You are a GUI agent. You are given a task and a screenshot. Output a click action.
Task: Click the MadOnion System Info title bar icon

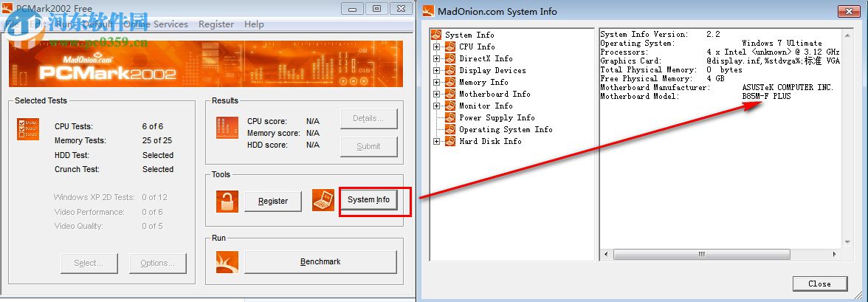click(x=428, y=11)
